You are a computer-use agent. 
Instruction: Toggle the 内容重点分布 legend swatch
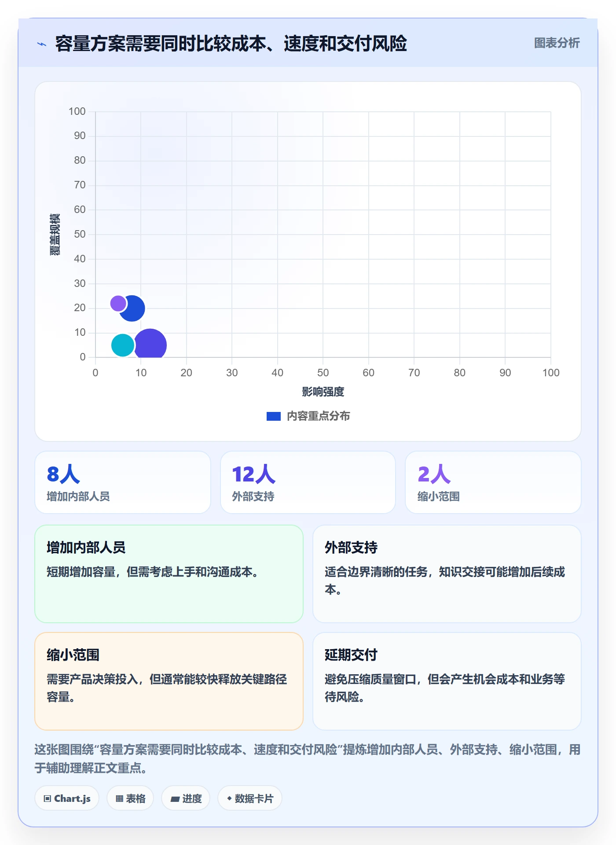pos(273,416)
